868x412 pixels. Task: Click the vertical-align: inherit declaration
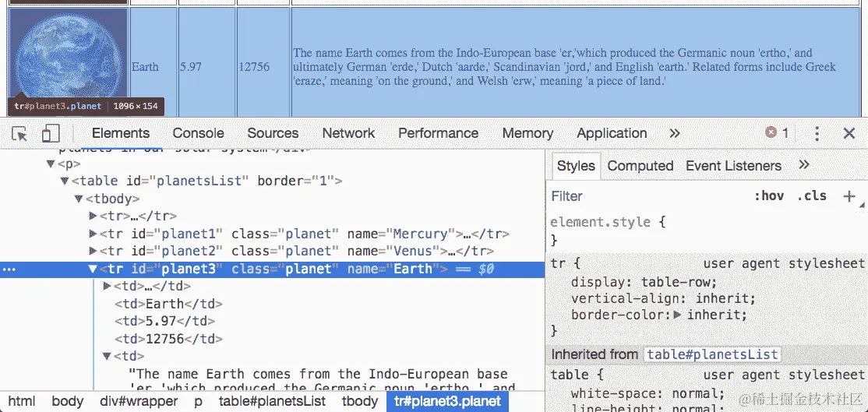pos(663,298)
